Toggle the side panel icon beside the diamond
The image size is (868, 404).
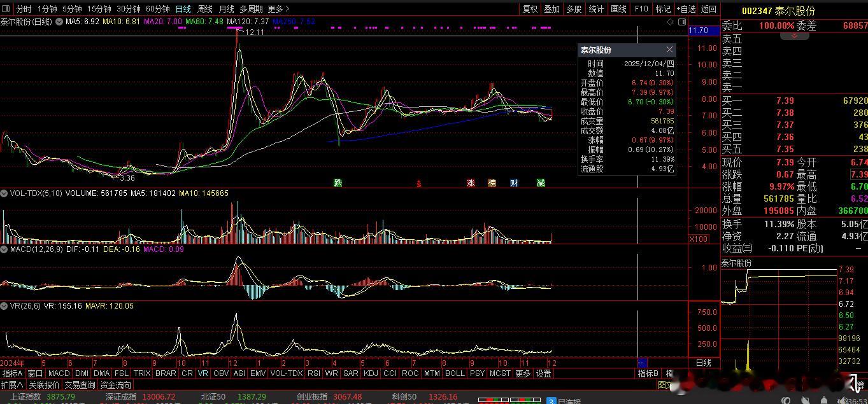pyautogui.click(x=681, y=22)
